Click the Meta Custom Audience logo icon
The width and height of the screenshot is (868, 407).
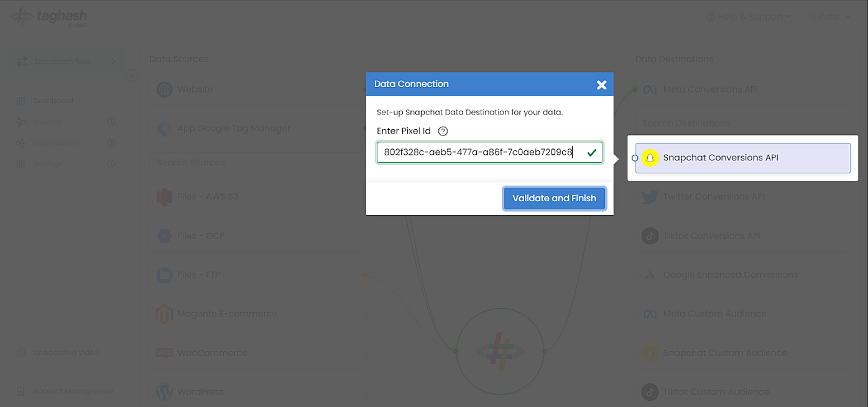tap(650, 314)
